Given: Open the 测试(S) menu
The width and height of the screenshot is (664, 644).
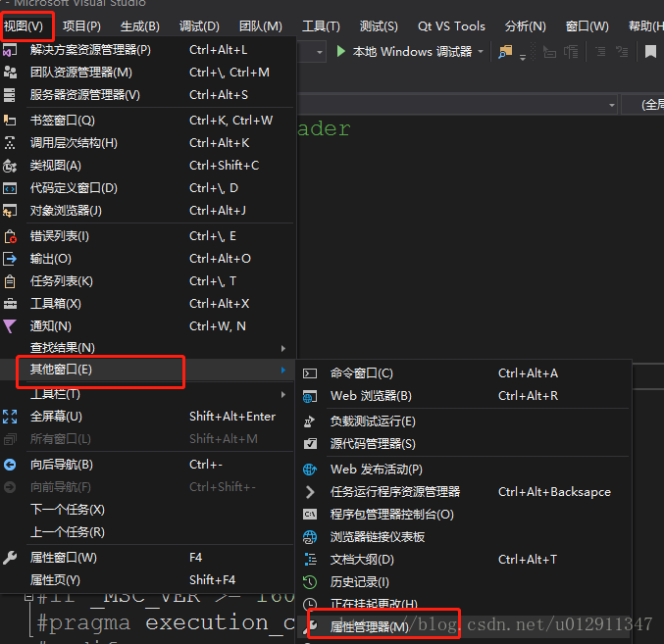Looking at the screenshot, I should 379,26.
